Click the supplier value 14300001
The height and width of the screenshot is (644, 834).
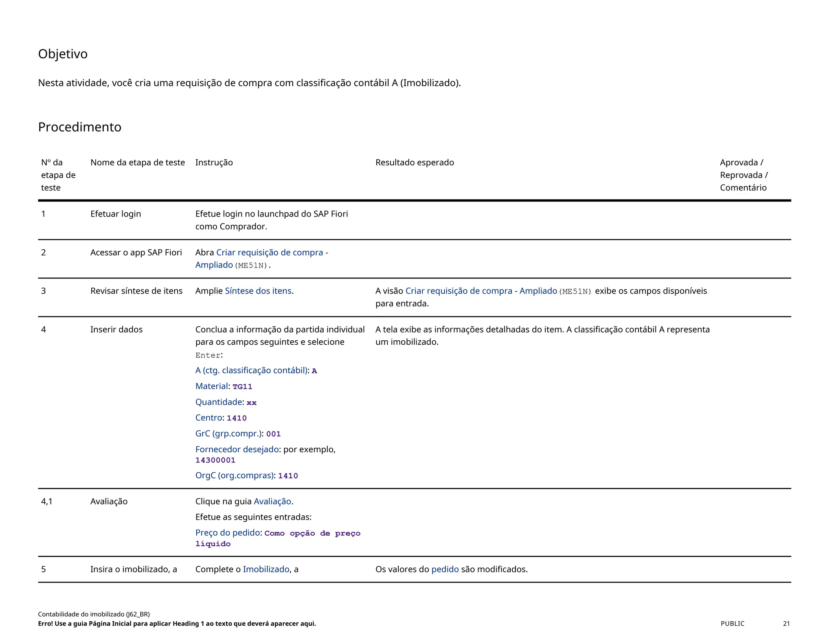[x=215, y=460]
